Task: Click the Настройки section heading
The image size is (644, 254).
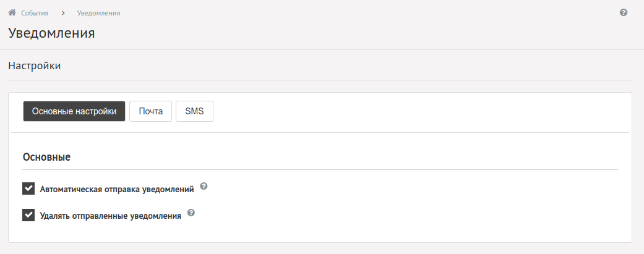Action: tap(35, 66)
